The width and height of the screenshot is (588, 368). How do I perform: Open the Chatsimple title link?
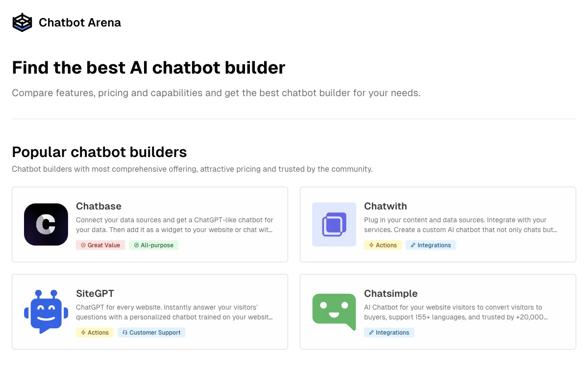click(x=391, y=293)
